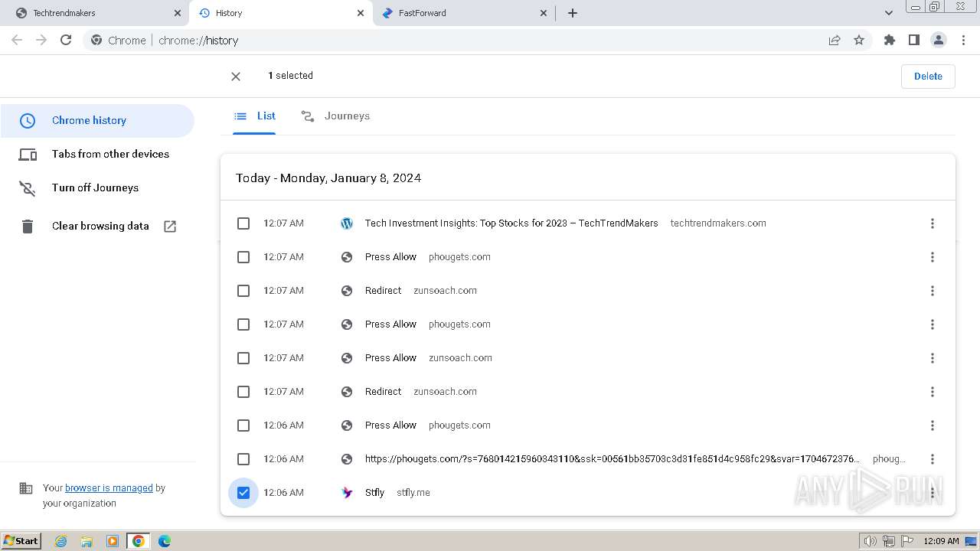Click the 'Today - Monday, January 8, 2024' heading
Screen dimensions: 980x551
328,178
